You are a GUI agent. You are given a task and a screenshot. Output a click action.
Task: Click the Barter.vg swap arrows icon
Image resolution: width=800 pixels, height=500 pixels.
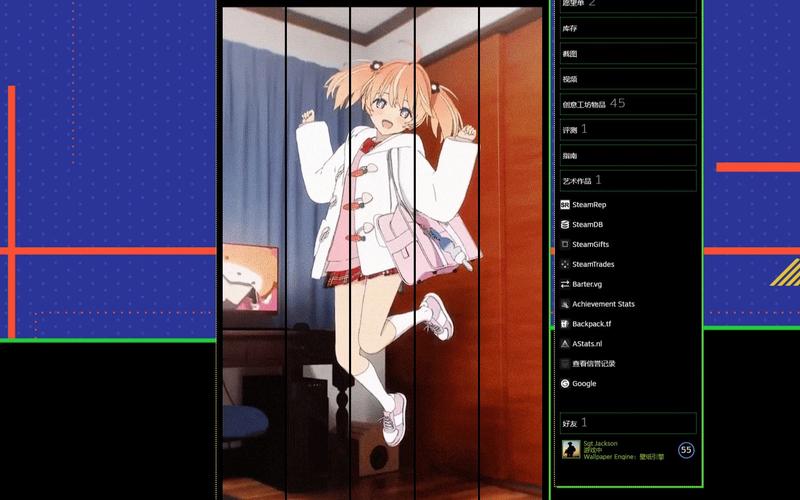(x=565, y=284)
